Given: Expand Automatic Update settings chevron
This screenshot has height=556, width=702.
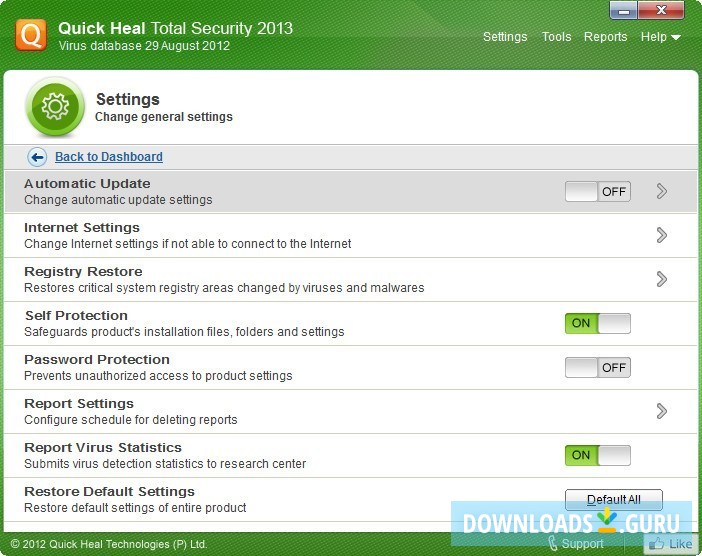Looking at the screenshot, I should [662, 191].
